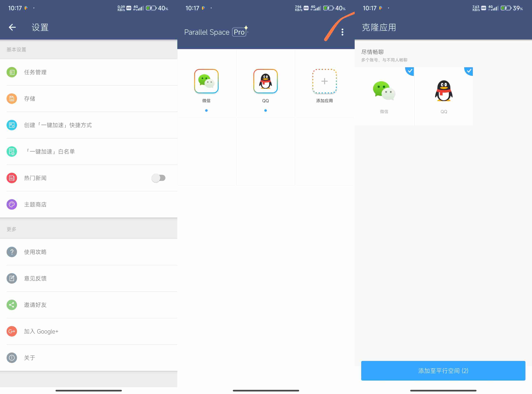The height and width of the screenshot is (394, 532).
Task: Select 创建「一键加速」快捷方式
Action: 89,125
